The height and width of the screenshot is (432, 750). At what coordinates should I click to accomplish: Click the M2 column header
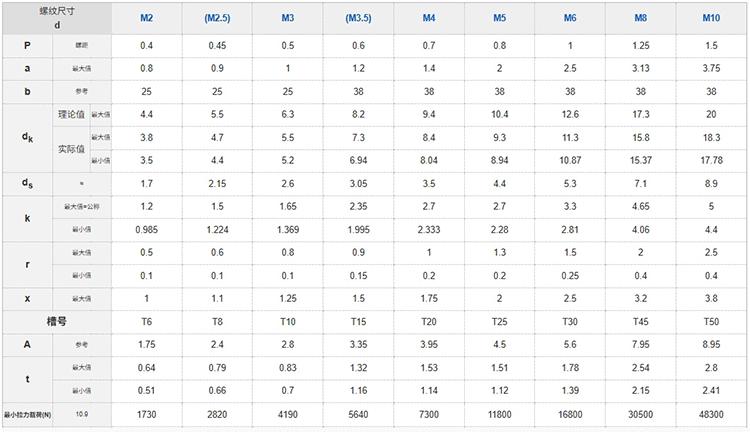[x=146, y=18]
